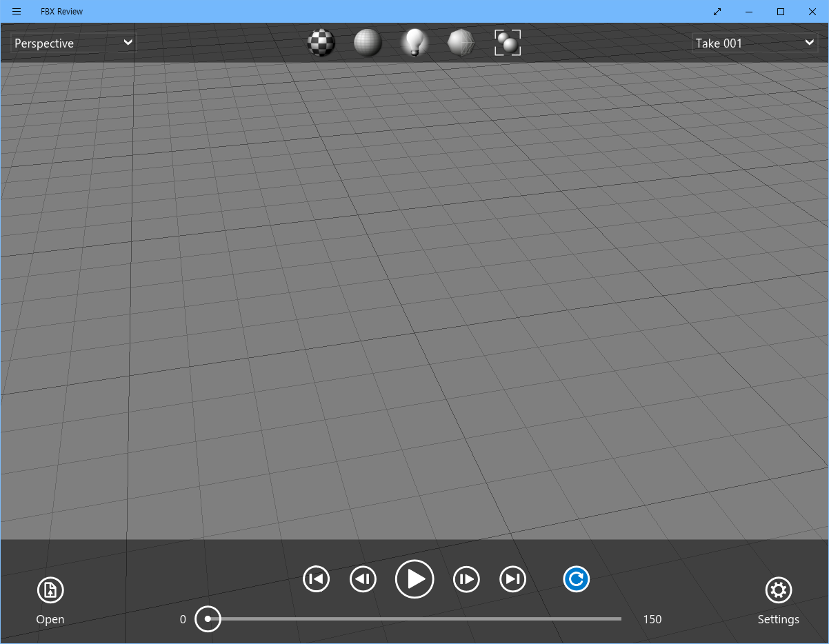The height and width of the screenshot is (644, 829).
Task: Click the timeline slider handle
Action: pyautogui.click(x=208, y=619)
